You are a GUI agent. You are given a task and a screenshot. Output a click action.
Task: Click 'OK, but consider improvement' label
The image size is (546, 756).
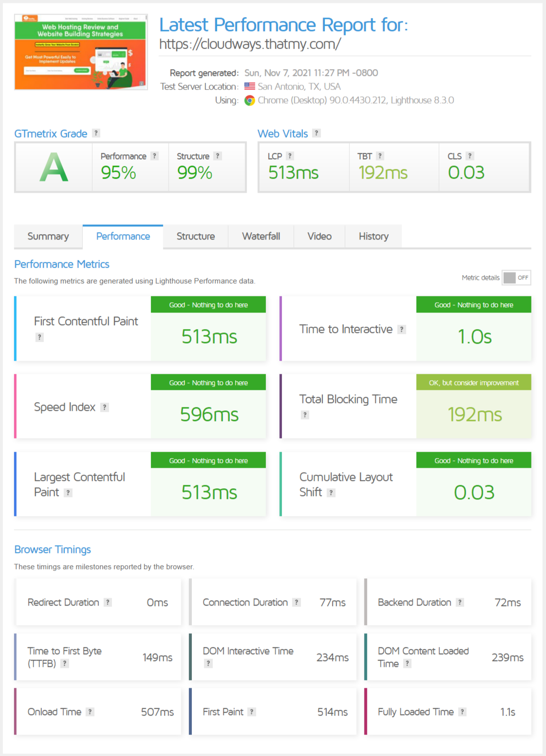[x=474, y=383]
